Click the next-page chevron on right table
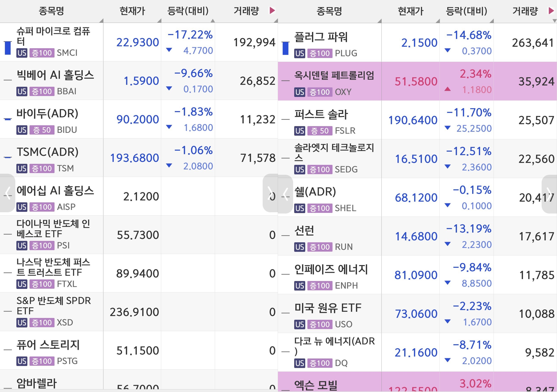Image resolution: width=557 pixels, height=392 pixels. tap(549, 194)
